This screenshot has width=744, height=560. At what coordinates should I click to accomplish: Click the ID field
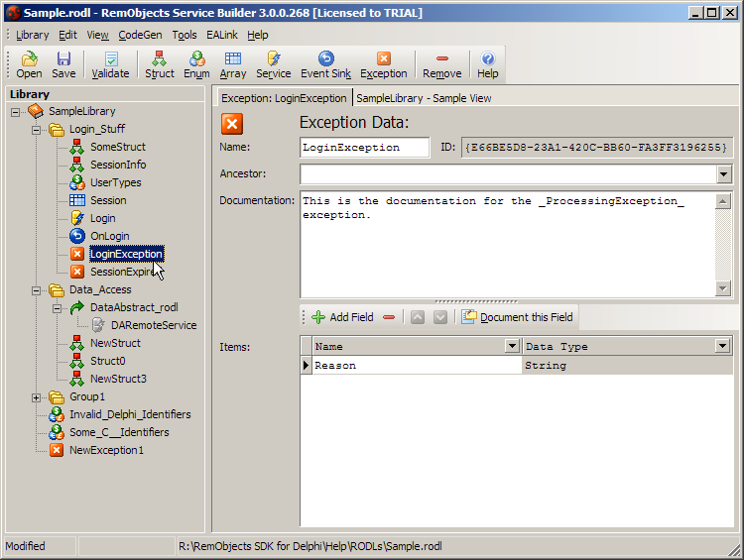click(596, 148)
